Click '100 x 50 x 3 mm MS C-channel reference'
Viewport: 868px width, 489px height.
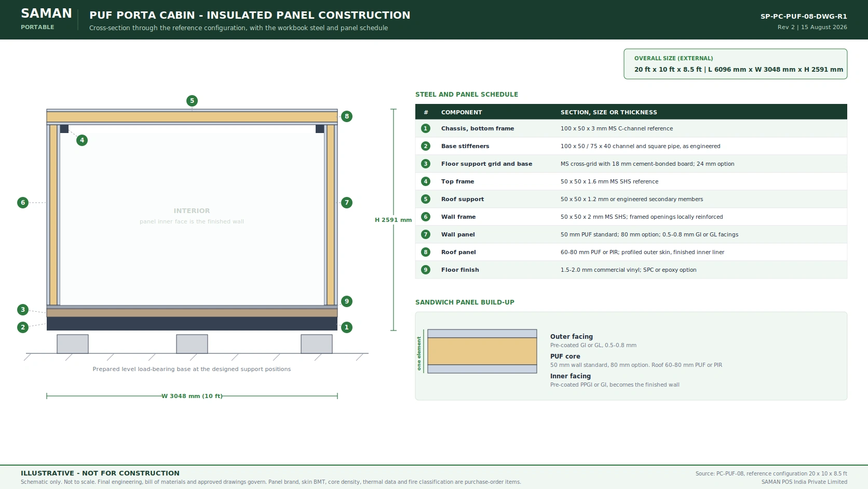617,128
